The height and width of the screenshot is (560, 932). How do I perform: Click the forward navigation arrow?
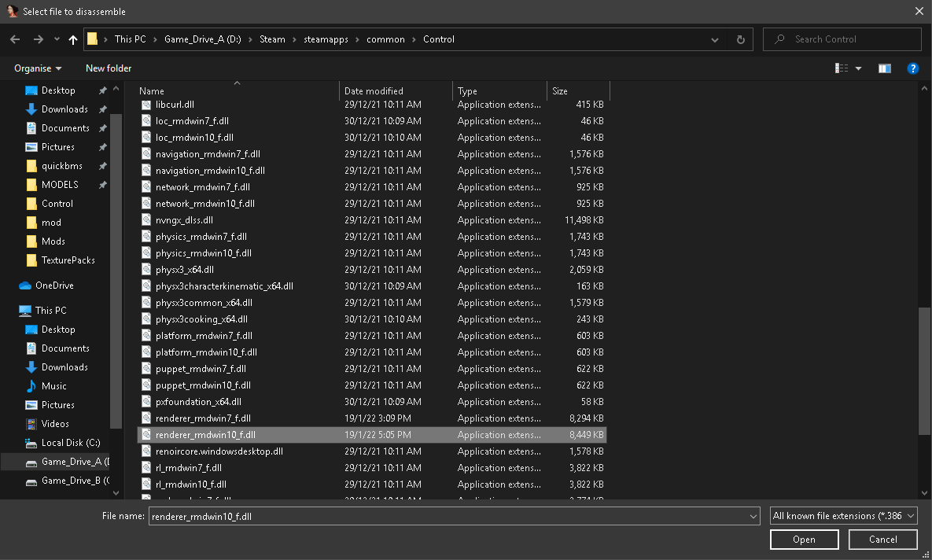click(38, 39)
